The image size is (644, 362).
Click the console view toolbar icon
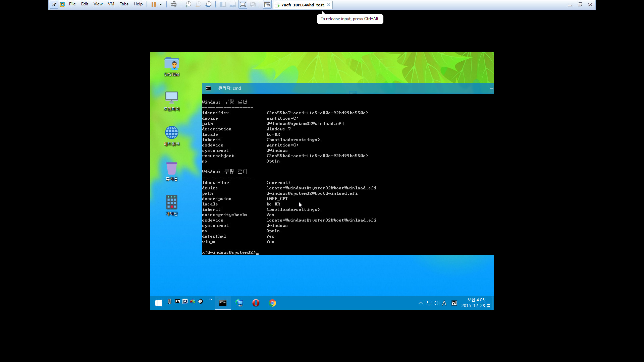[x=267, y=4]
